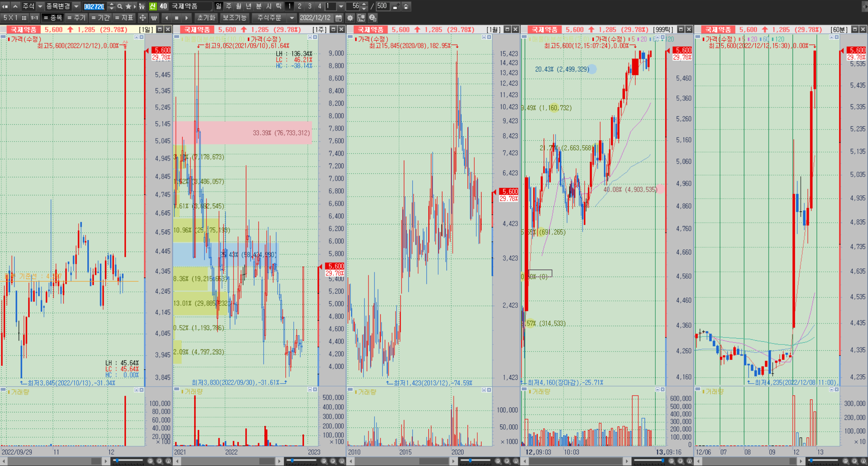Click the stock search magnifier icon
The image size is (868, 466).
120,6
